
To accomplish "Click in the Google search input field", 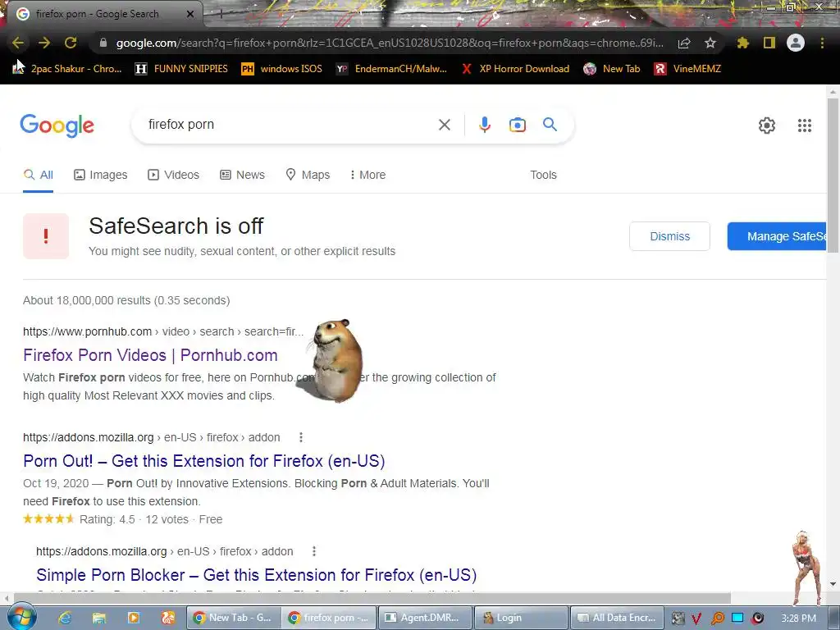I will pos(290,125).
